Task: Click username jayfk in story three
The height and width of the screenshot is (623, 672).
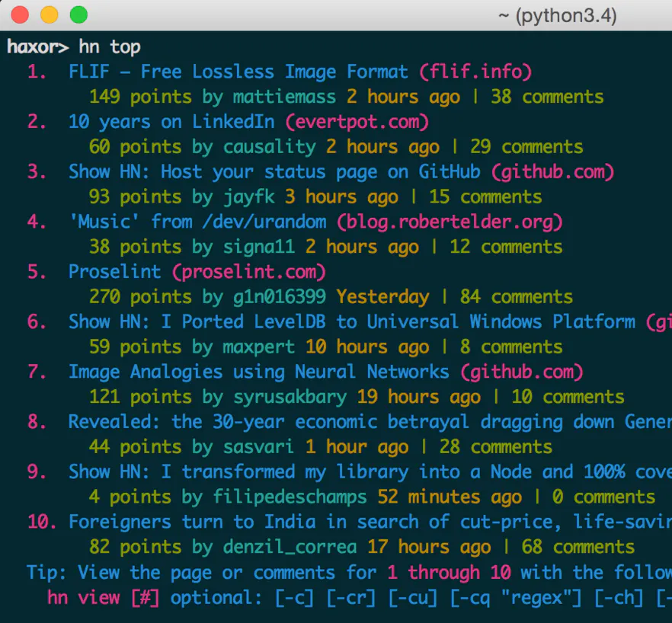Action: click(249, 197)
